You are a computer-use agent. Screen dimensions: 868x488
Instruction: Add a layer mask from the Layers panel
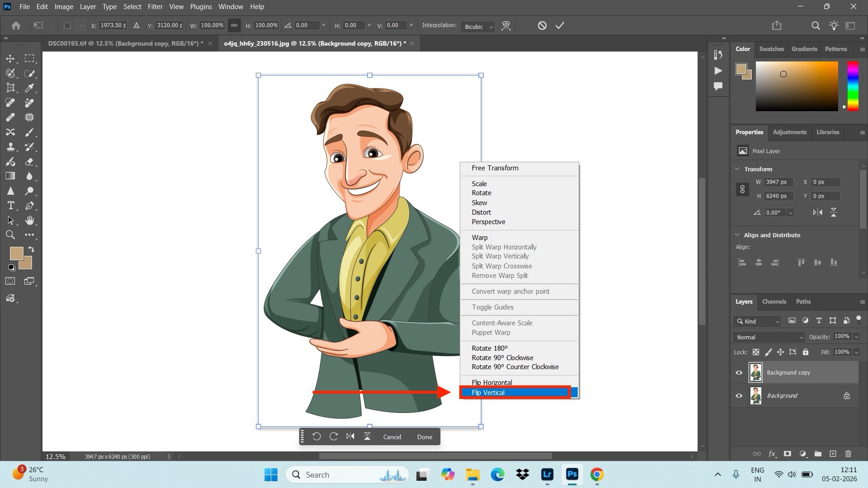point(788,454)
